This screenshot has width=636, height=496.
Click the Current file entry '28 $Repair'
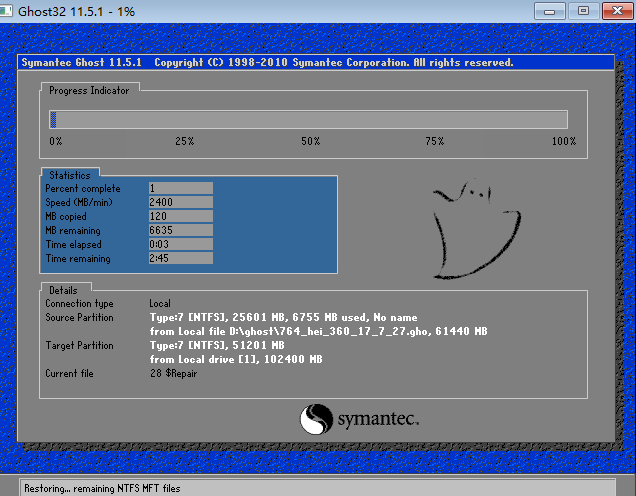(174, 373)
